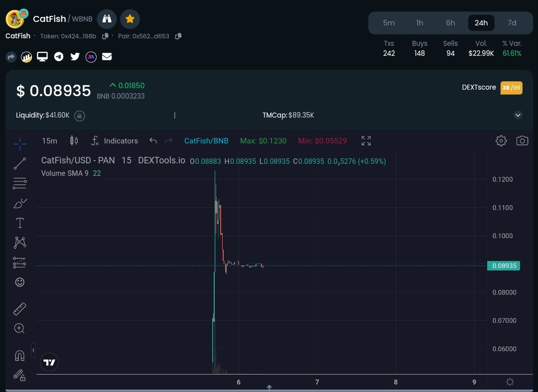This screenshot has height=392, width=538.
Task: Click the DEXTscore 38/99 badge
Action: [x=511, y=88]
